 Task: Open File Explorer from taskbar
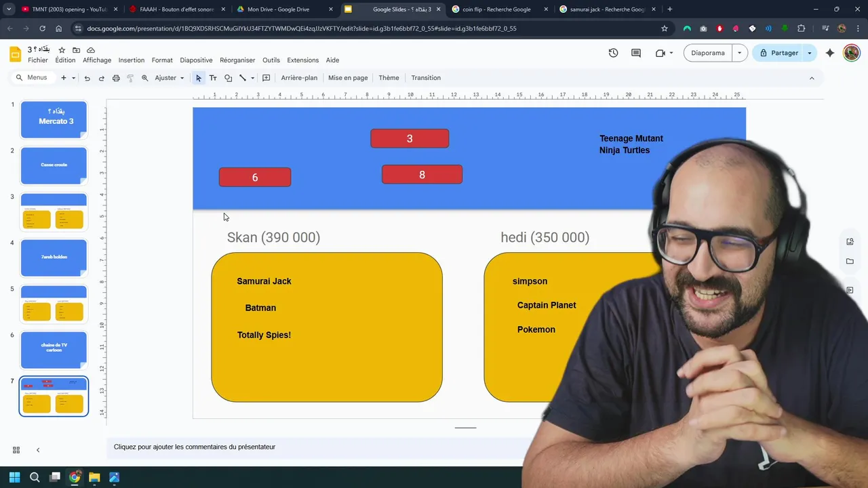[94, 477]
